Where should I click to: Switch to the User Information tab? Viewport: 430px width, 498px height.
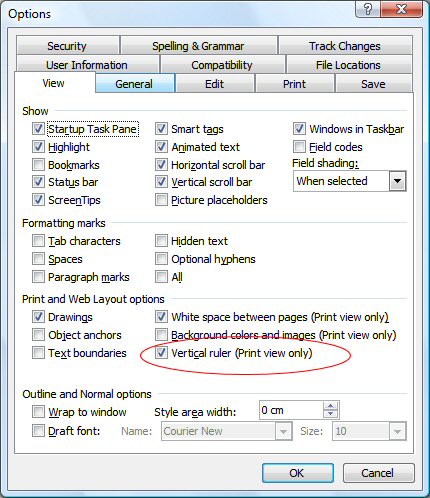[x=87, y=65]
